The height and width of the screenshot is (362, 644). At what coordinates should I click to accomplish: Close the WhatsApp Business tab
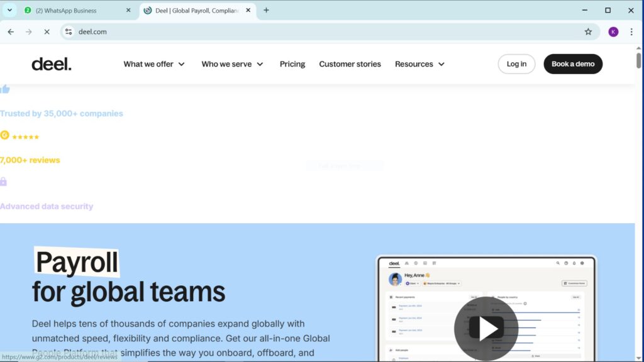click(x=128, y=10)
